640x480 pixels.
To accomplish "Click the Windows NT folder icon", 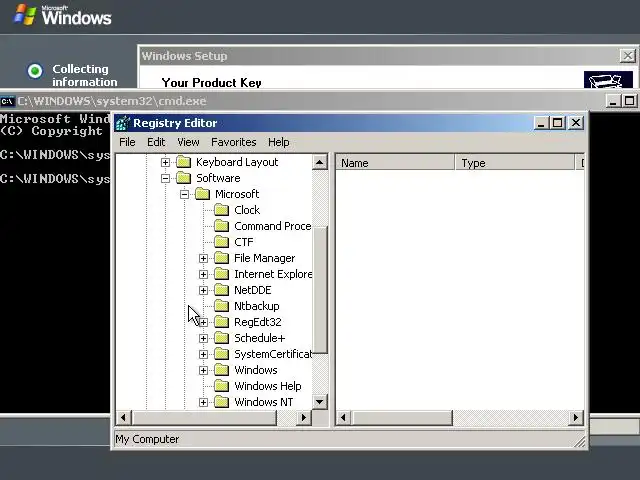I will [x=222, y=402].
